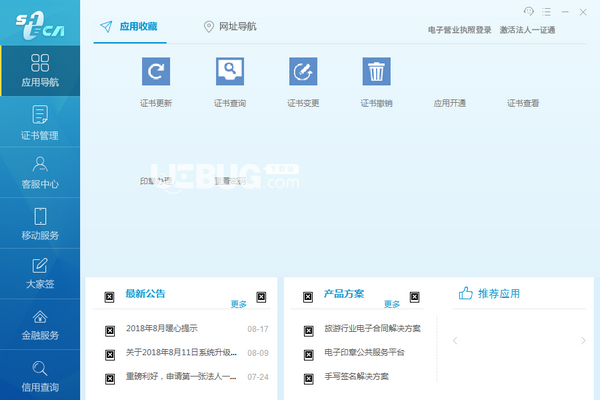Click the 电子营业执照登录 link
Viewport: 600px width, 400px height.
coord(460,30)
